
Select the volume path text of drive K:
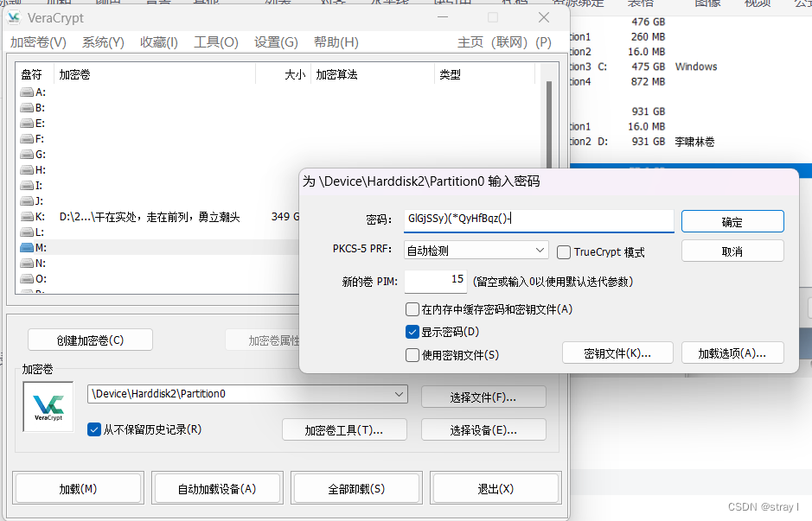(x=150, y=217)
